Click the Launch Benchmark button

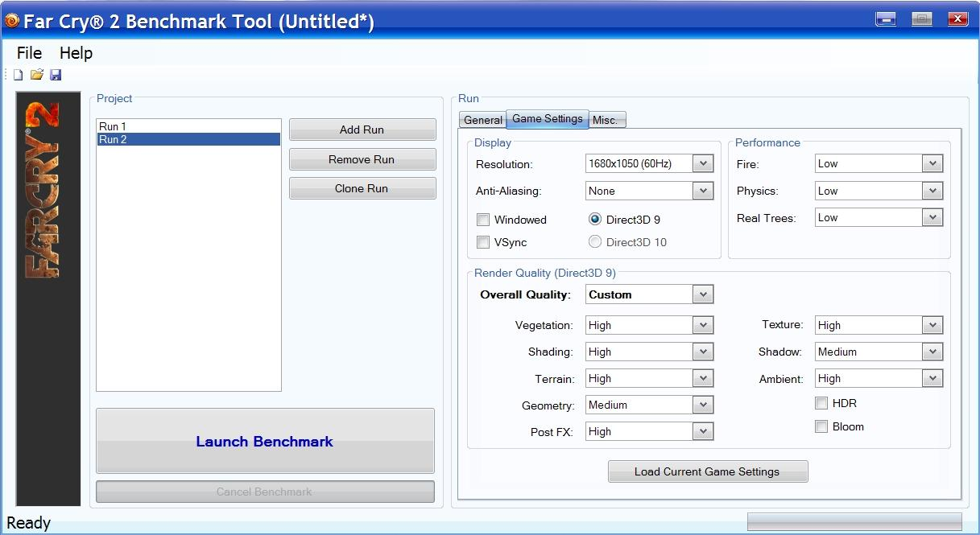pyautogui.click(x=265, y=441)
